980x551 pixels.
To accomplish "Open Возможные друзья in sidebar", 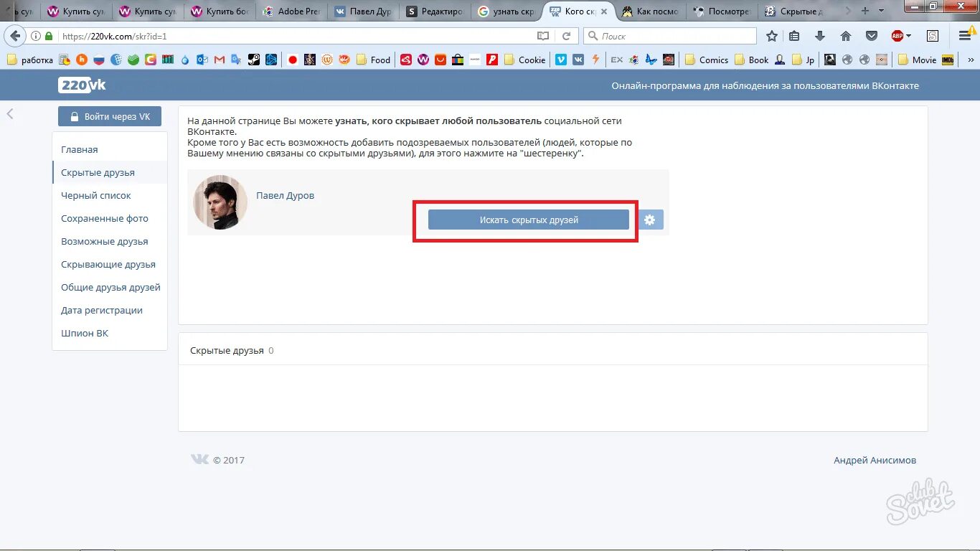I will 110,241.
